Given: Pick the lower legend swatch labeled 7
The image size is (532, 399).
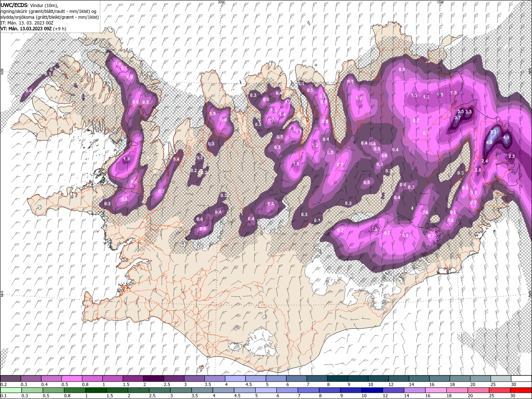Looking at the screenshot, I should pos(308,390).
